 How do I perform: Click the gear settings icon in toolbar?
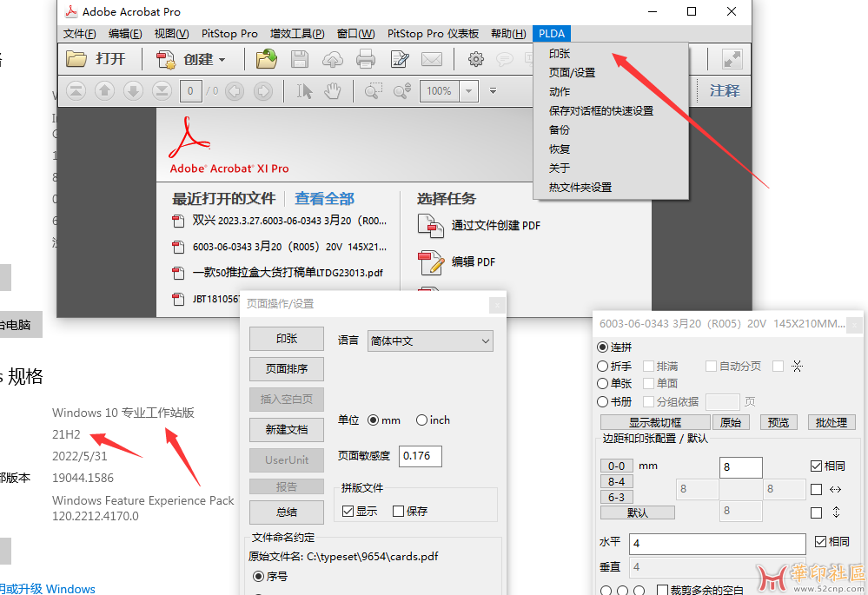point(475,59)
